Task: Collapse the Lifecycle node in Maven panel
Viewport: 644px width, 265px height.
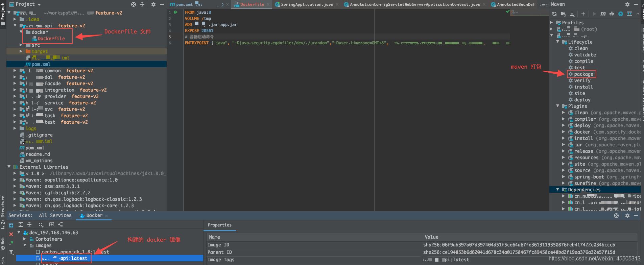Action: click(x=558, y=42)
